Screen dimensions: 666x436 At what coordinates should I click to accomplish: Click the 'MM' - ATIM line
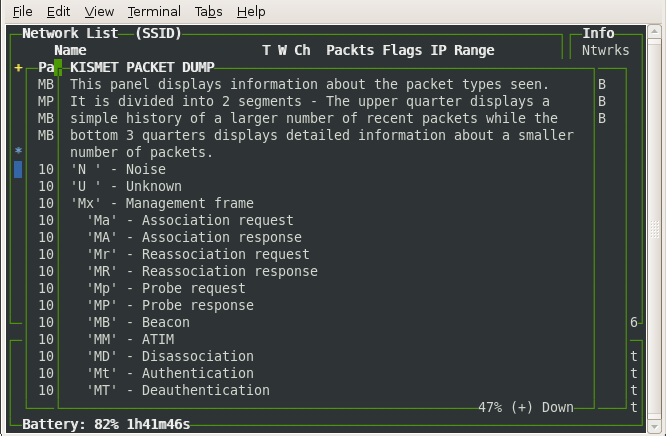click(130, 339)
